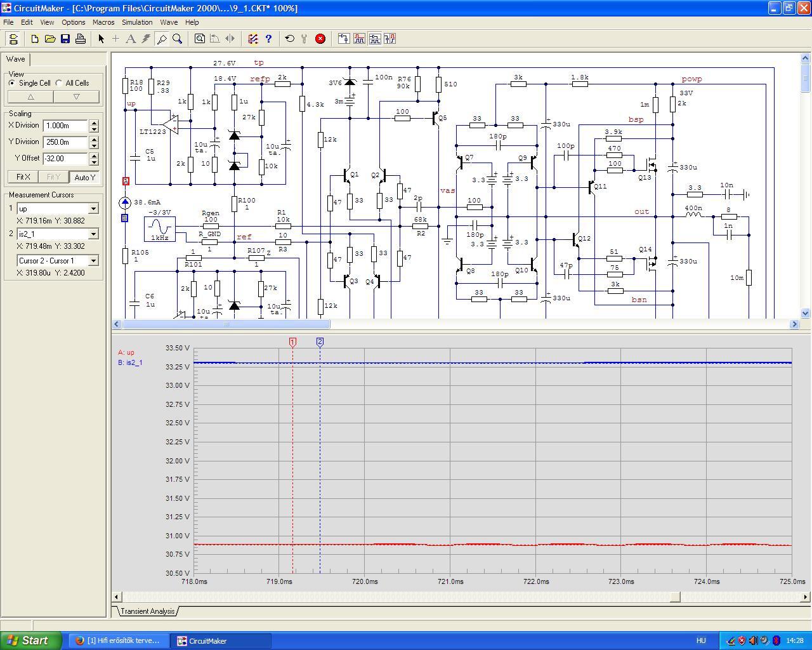Open the blue question mark Help icon
812x650 pixels.
(x=268, y=39)
